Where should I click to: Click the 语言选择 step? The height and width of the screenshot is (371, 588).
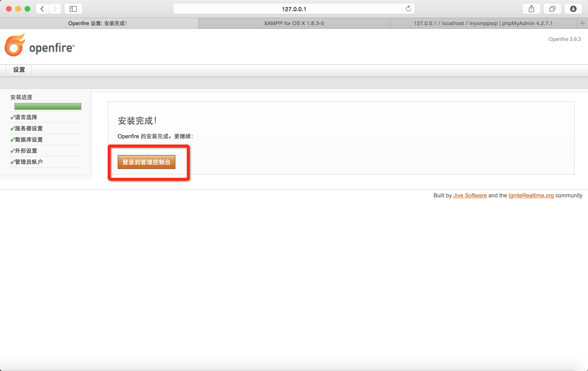(x=26, y=117)
